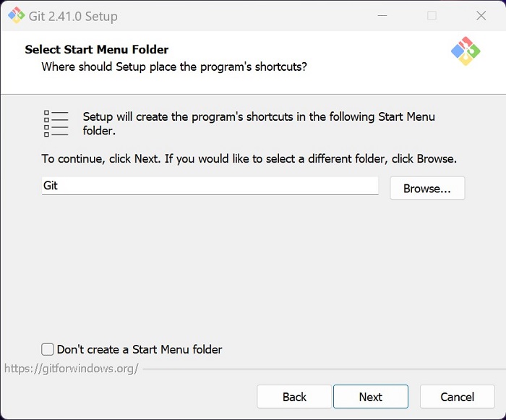Click the greyed-out maximize window button
The height and width of the screenshot is (420, 506).
click(x=432, y=15)
